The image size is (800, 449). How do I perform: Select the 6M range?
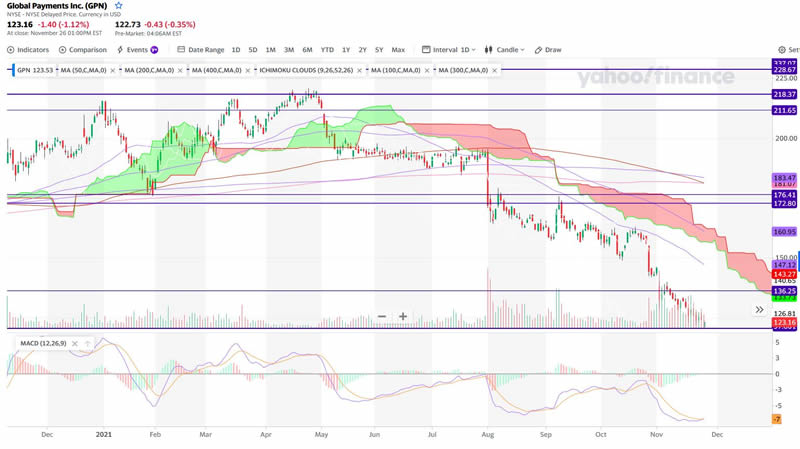coord(307,49)
